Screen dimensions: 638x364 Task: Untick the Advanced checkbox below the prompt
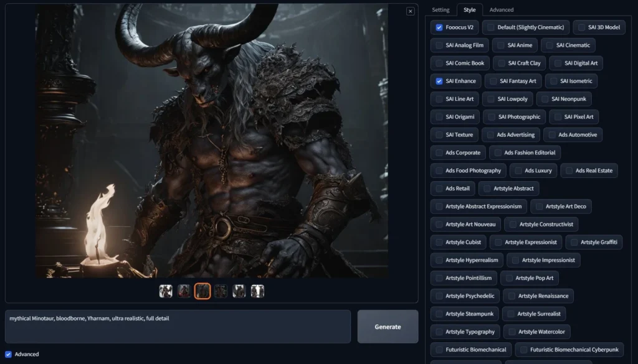coord(9,354)
